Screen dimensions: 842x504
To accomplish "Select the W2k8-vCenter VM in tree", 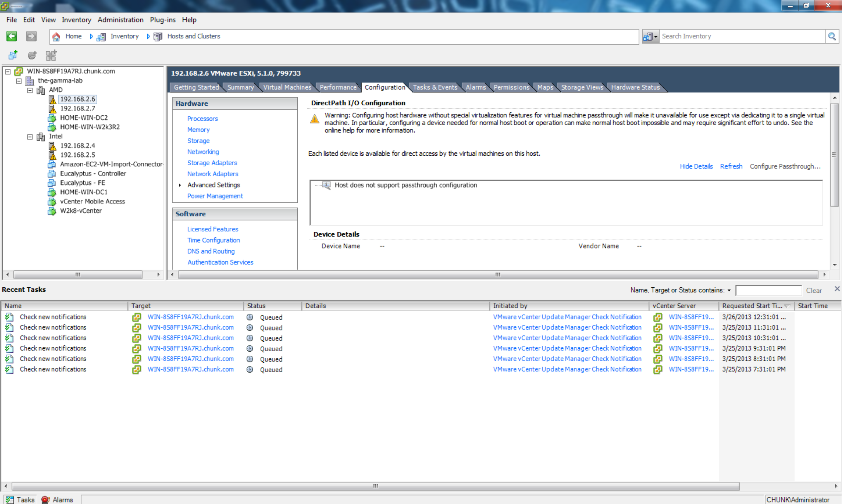I will click(81, 211).
